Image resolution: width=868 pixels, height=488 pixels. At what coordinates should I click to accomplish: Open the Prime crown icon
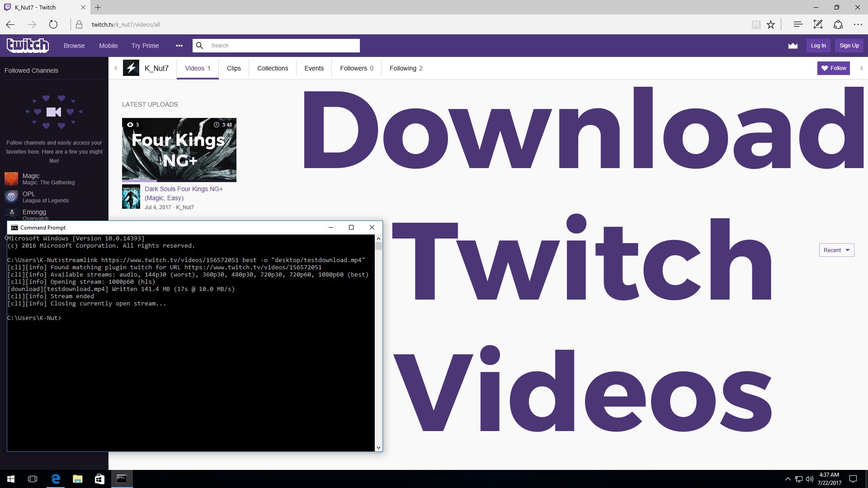click(793, 46)
